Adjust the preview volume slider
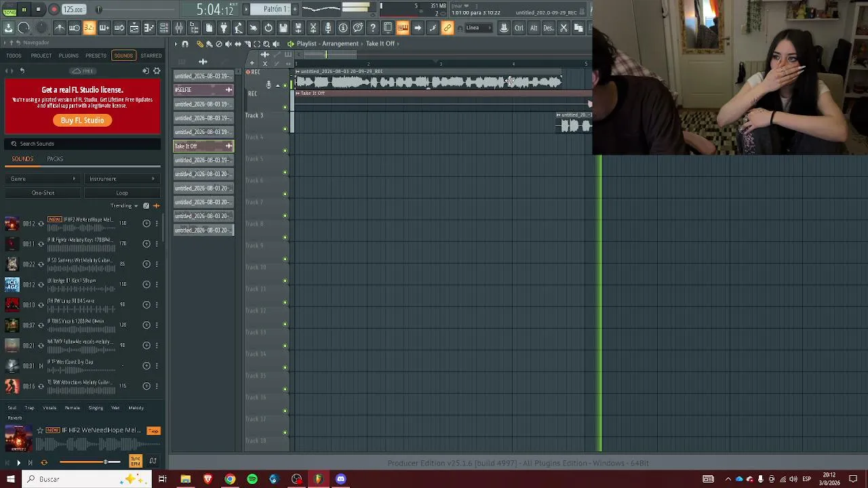 tap(90, 462)
